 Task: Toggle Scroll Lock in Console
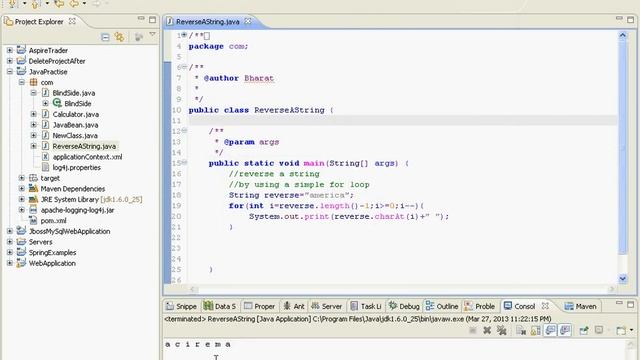pyautogui.click(x=536, y=330)
